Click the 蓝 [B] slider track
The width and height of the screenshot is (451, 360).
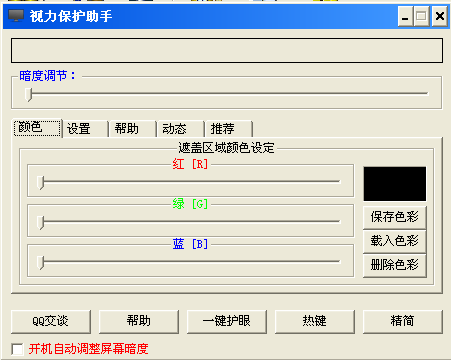click(189, 262)
